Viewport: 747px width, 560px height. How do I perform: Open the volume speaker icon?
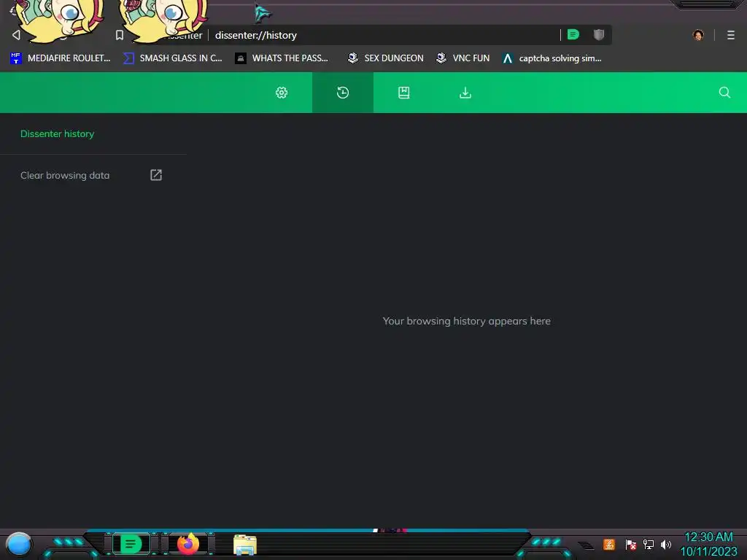pyautogui.click(x=665, y=544)
